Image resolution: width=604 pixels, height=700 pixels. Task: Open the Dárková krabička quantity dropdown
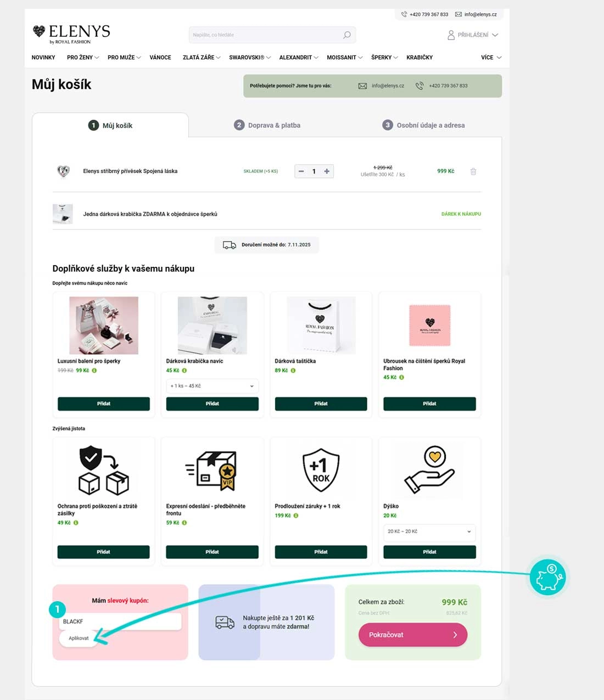[x=212, y=386]
